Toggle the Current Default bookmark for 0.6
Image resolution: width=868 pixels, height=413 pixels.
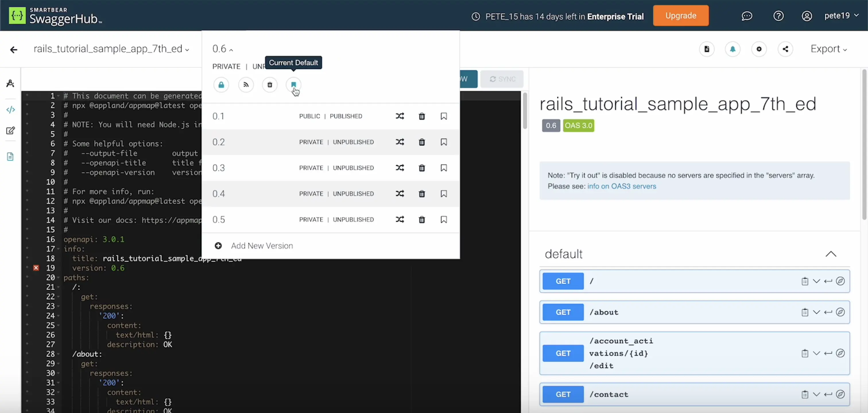293,85
